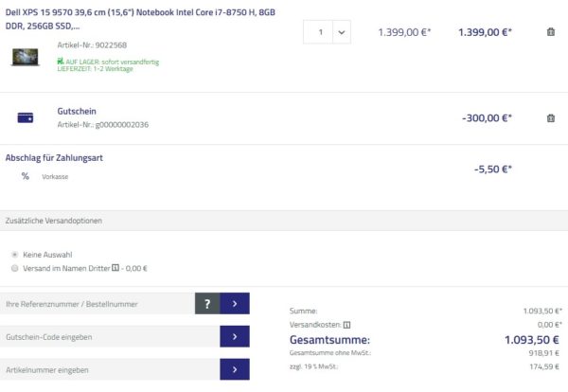
Task: Open the Dell laptop product thumbnail
Action: click(x=26, y=57)
